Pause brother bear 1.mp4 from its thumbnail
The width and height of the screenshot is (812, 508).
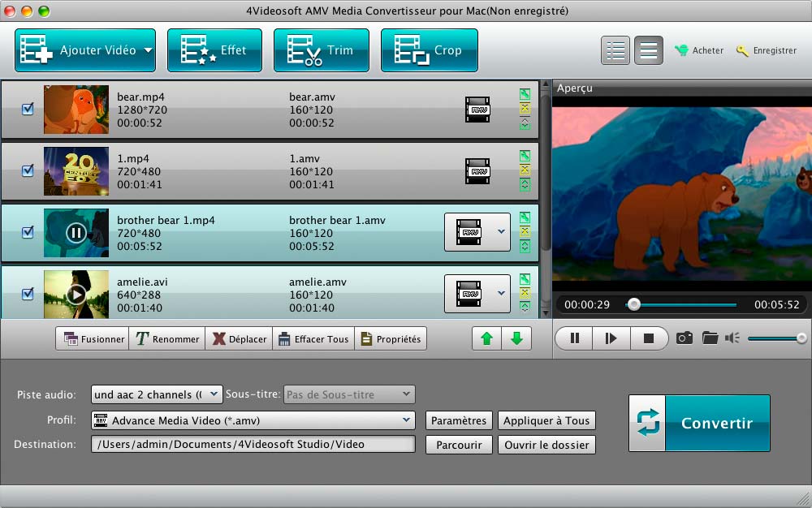pyautogui.click(x=76, y=233)
